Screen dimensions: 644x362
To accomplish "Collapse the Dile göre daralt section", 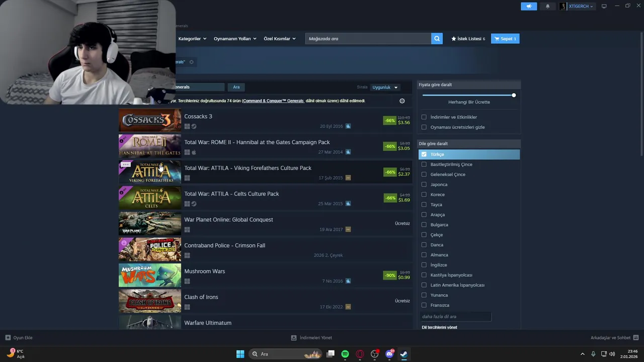I will pos(469,143).
